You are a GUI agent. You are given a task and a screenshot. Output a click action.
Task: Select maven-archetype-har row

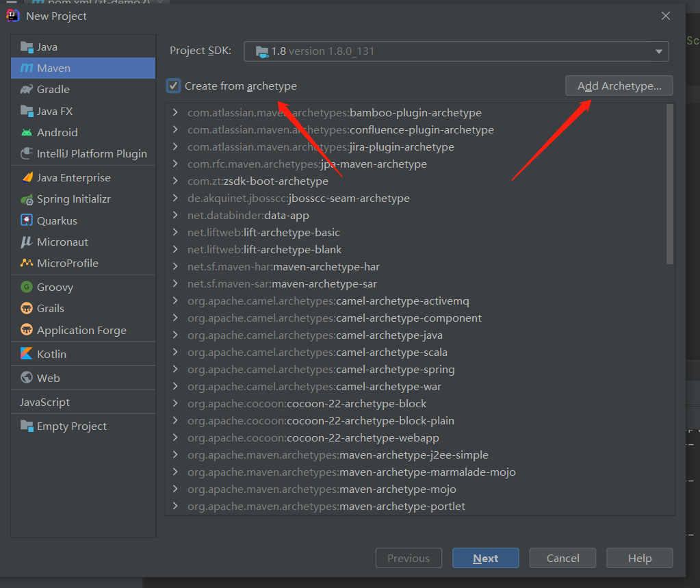415,266
